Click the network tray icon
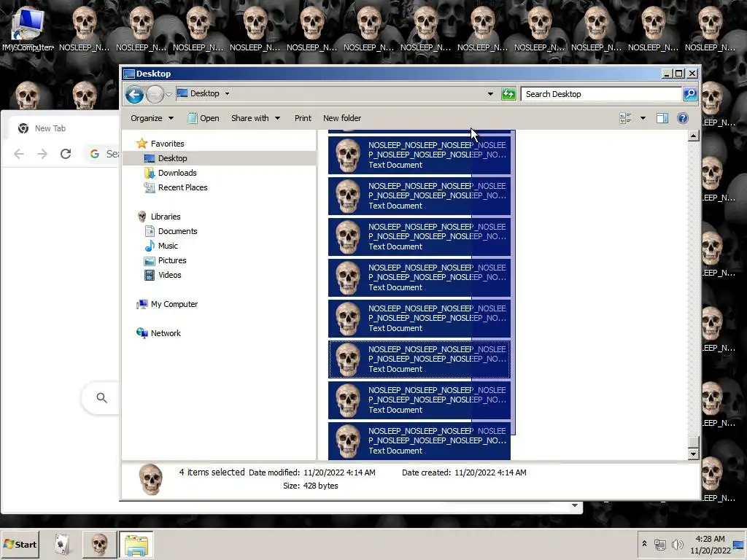747x560 pixels. click(x=659, y=544)
